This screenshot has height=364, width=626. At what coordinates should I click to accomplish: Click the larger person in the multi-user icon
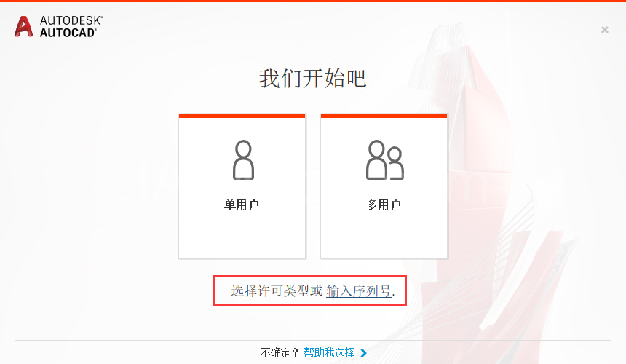click(376, 159)
